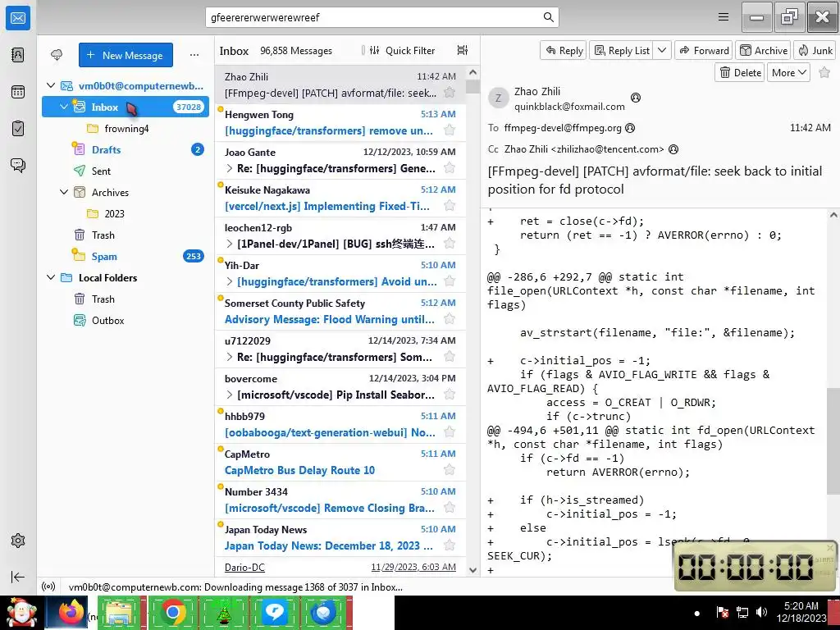Open the hhbb979 oobabooga message

(340, 424)
